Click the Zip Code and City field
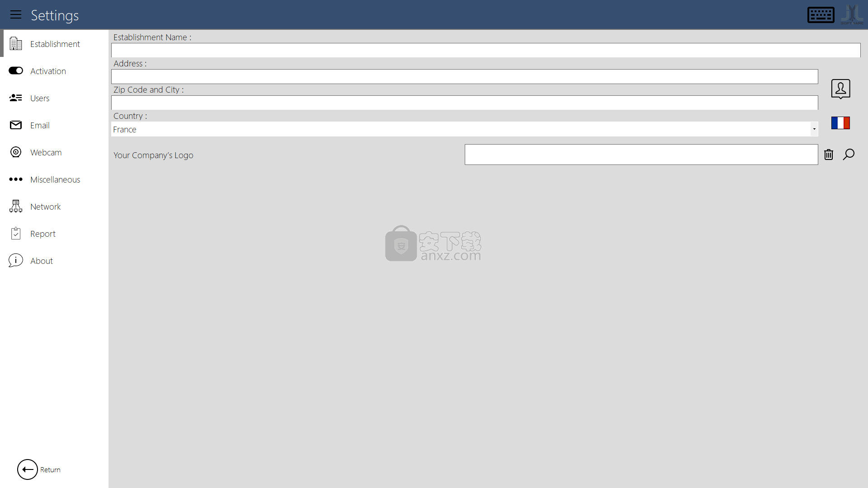Screen dimensions: 868x488 [464, 103]
